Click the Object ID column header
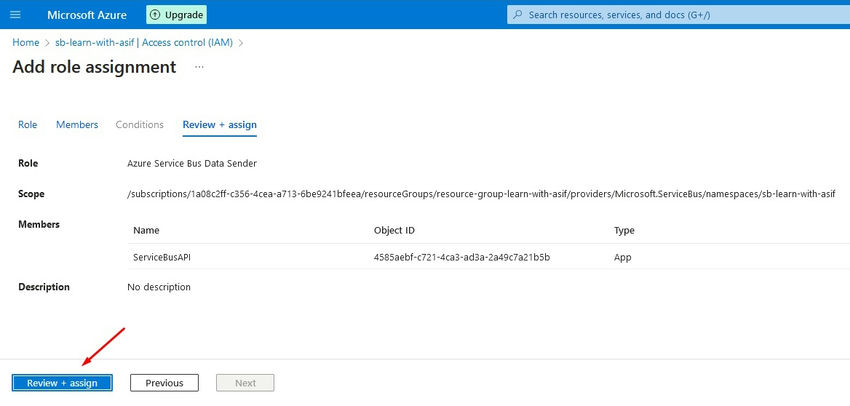The image size is (850, 406). (x=394, y=231)
